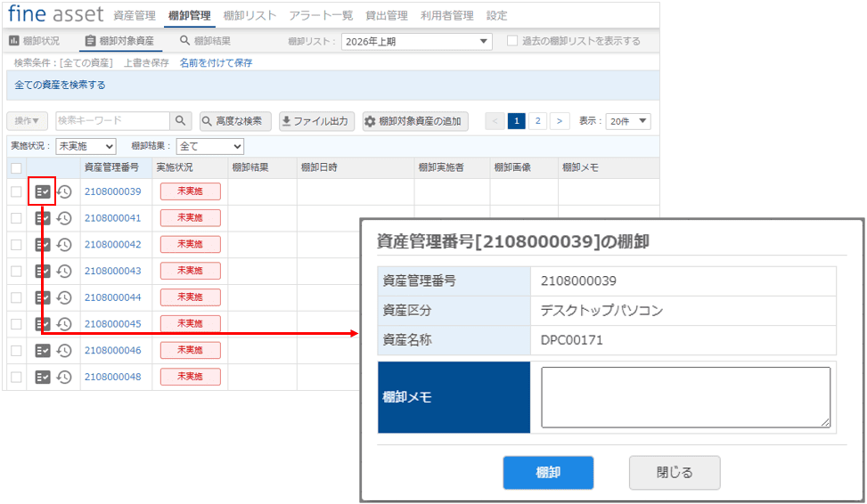Mark checkbox for row 2108000046
This screenshot has height=504, width=867.
(17, 350)
